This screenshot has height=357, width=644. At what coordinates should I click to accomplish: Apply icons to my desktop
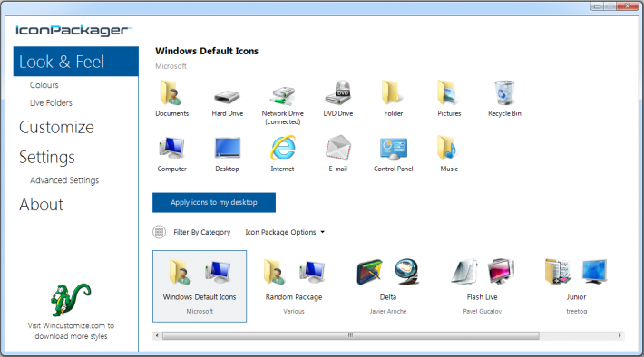(214, 202)
